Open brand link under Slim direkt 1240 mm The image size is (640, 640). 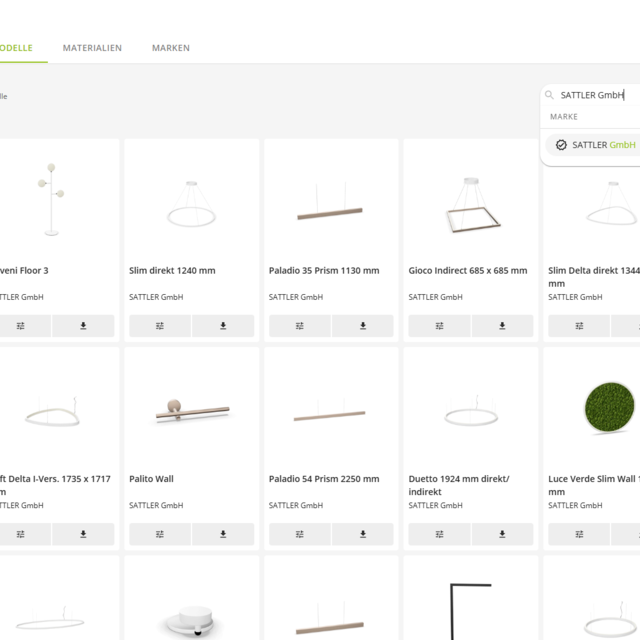click(x=156, y=297)
